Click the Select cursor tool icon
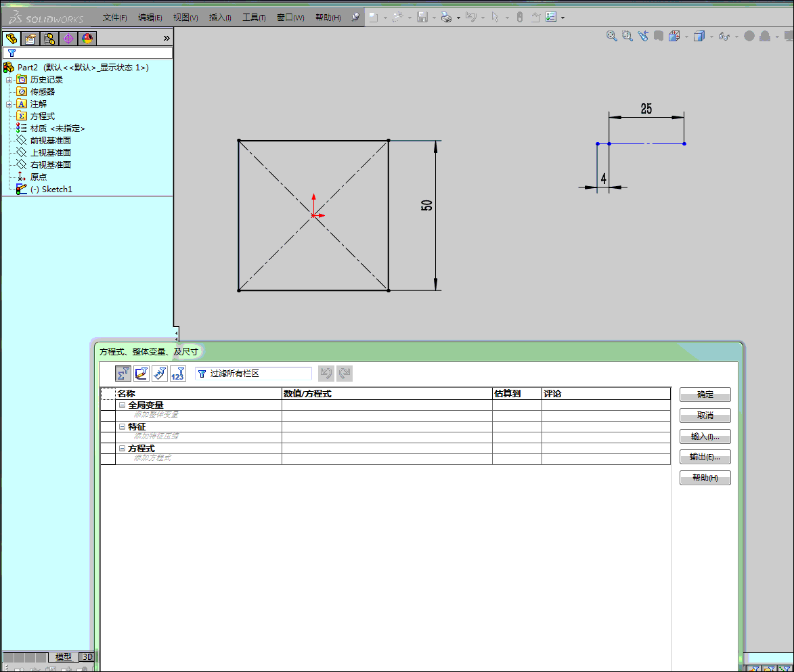The image size is (794, 672). (x=495, y=17)
